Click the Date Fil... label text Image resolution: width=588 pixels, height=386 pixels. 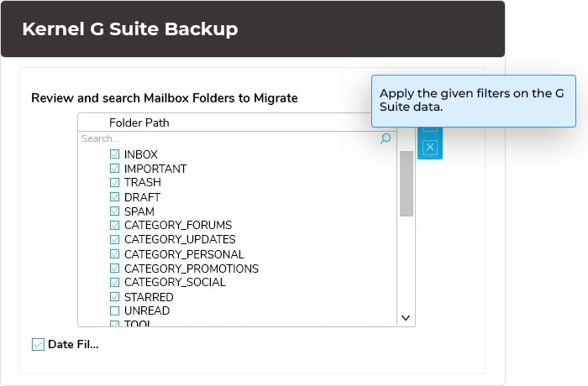(x=74, y=344)
